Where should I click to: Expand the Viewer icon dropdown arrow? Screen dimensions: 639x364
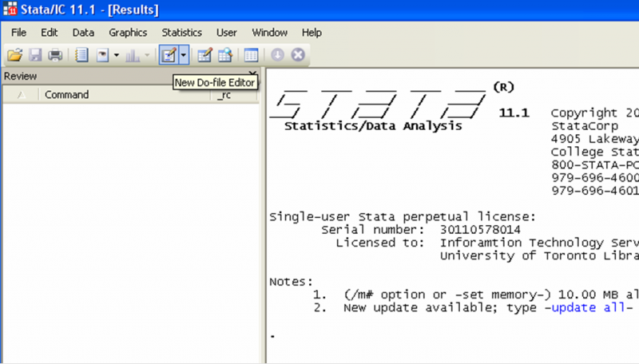coord(116,55)
